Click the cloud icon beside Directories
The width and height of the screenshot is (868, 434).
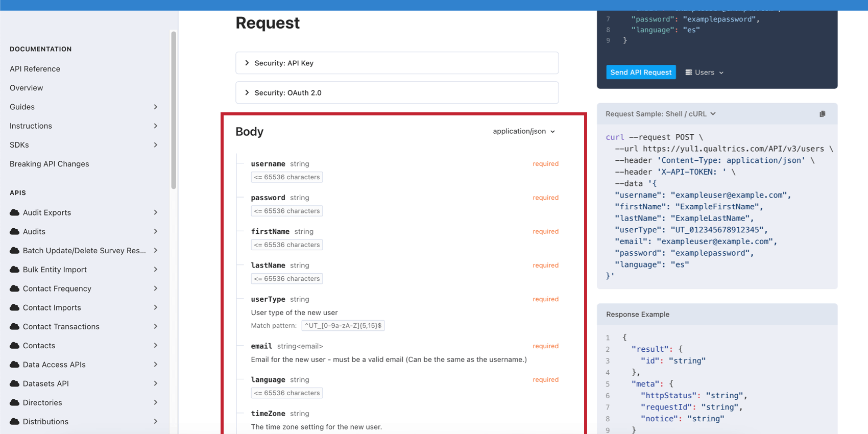[x=15, y=402]
